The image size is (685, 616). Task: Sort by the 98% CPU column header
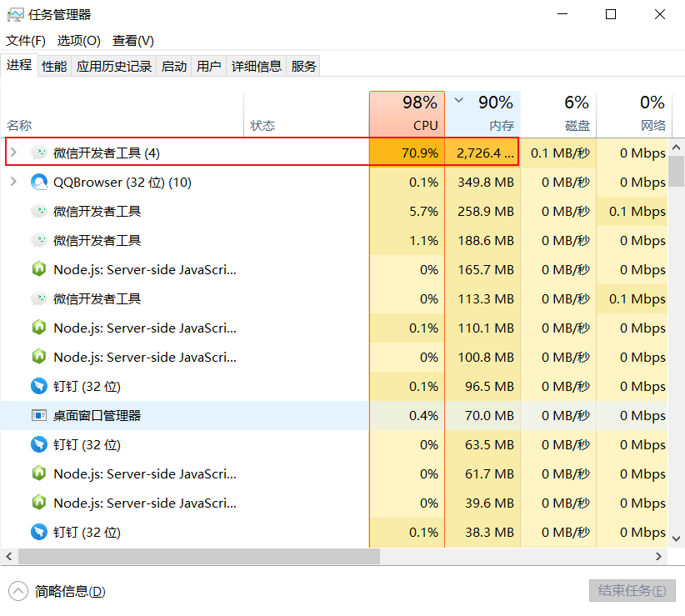[407, 114]
